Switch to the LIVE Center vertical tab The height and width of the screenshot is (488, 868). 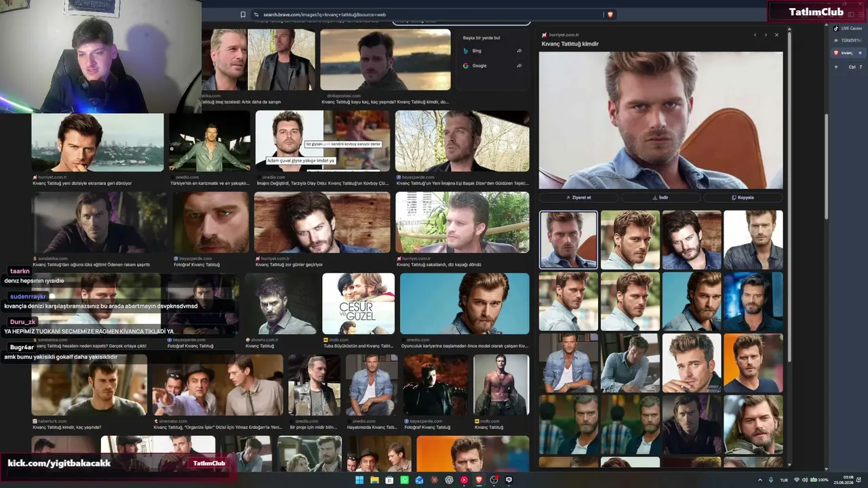pyautogui.click(x=848, y=28)
